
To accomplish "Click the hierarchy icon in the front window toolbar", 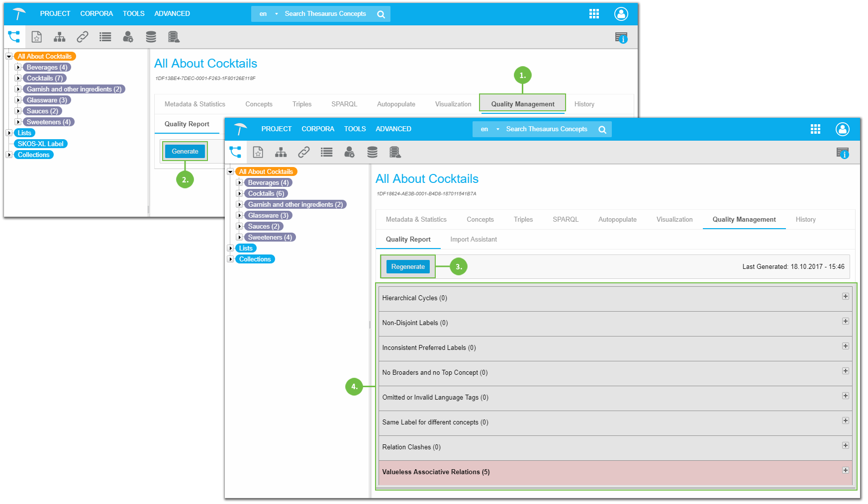I will (281, 152).
